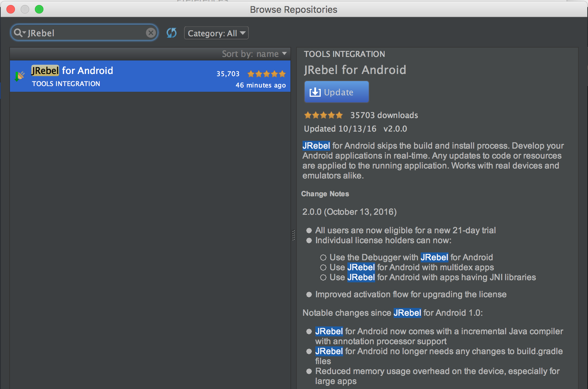Click the green zoom window button
The height and width of the screenshot is (389, 588).
[39, 9]
